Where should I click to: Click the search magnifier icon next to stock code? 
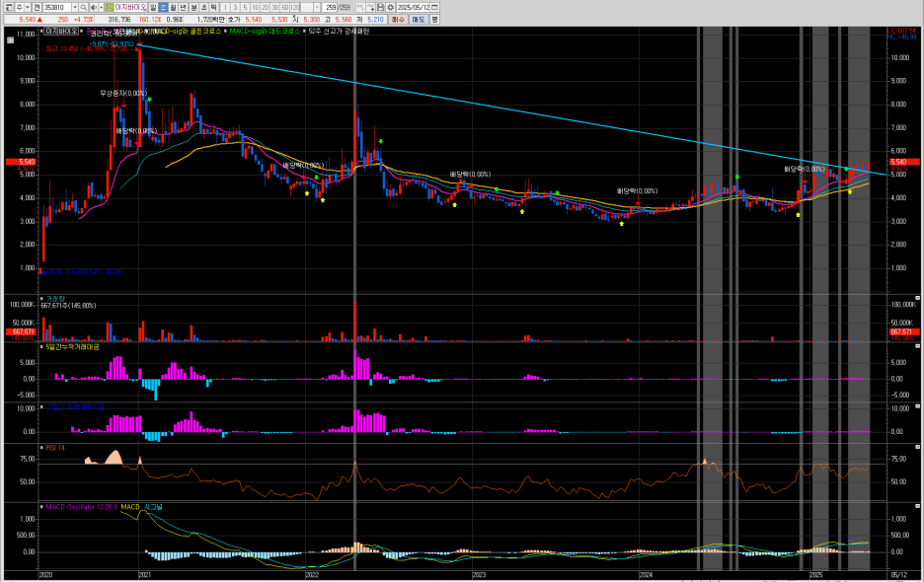click(x=84, y=7)
